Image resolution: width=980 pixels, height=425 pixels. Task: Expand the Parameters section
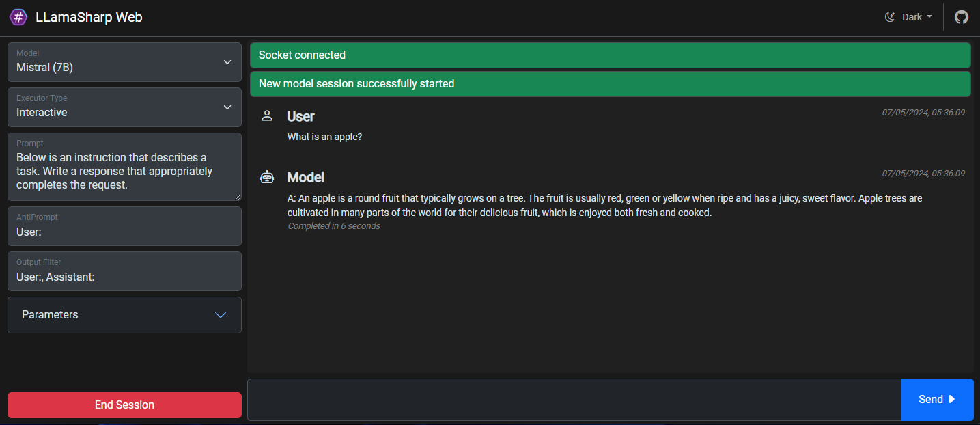click(x=124, y=315)
